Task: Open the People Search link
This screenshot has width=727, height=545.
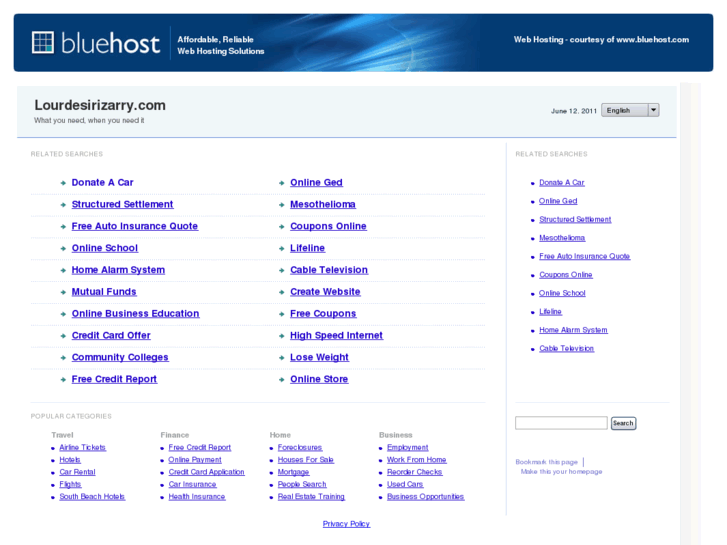Action: click(302, 484)
